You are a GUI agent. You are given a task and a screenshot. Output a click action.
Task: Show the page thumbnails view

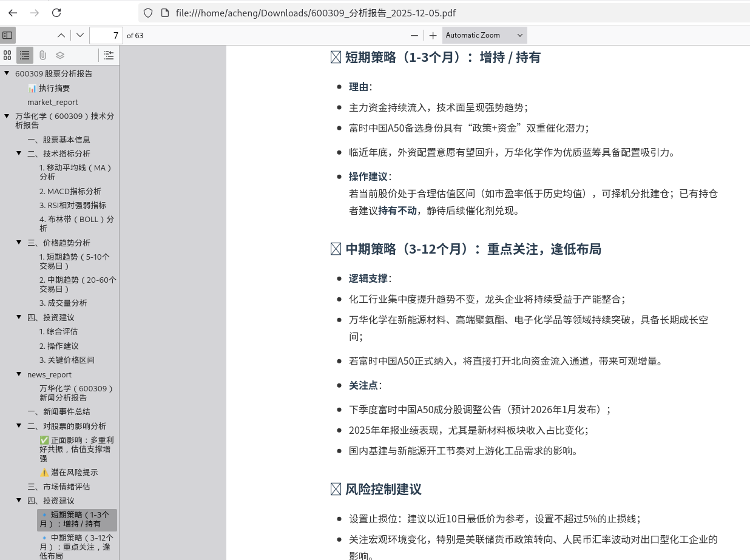click(7, 55)
